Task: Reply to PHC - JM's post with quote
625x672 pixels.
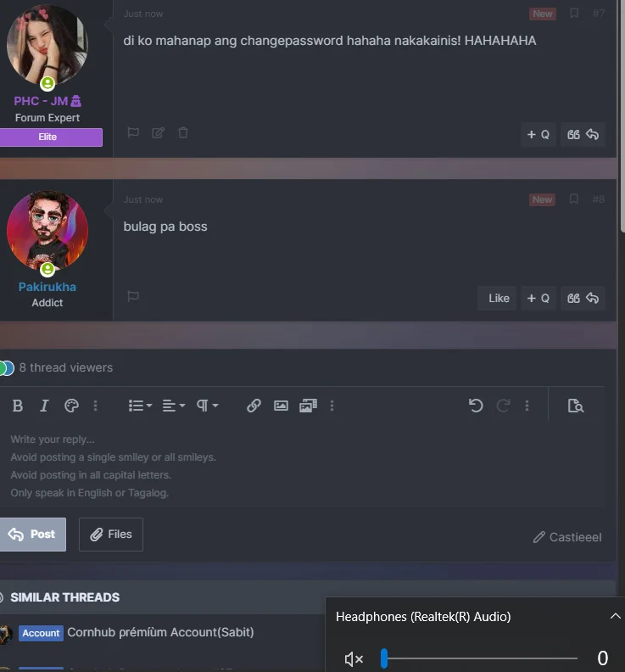Action: click(583, 134)
